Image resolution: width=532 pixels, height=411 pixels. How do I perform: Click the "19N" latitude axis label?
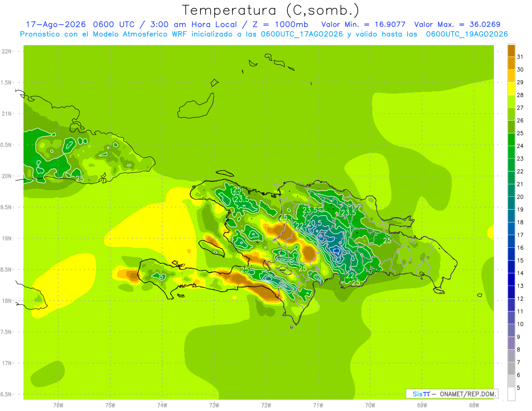click(x=7, y=239)
